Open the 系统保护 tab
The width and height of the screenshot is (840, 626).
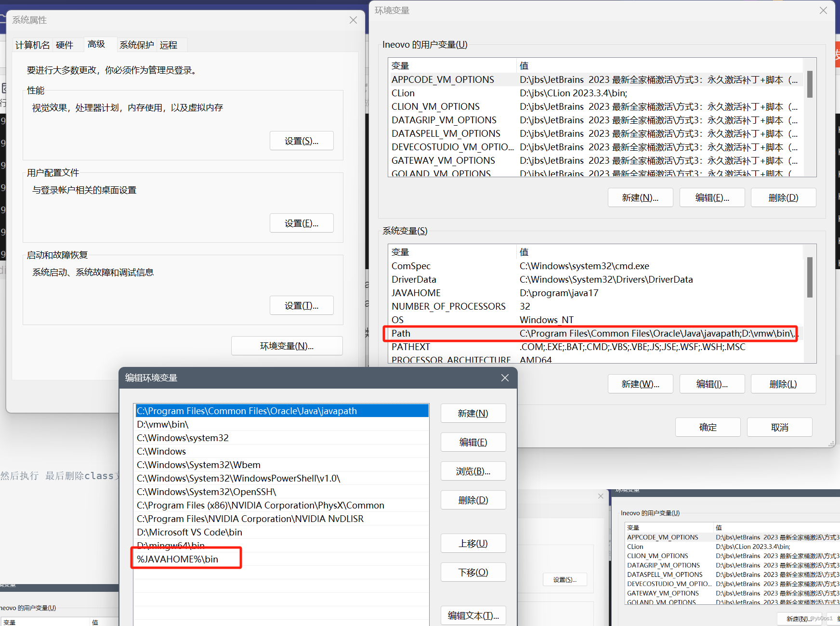pyautogui.click(x=136, y=45)
